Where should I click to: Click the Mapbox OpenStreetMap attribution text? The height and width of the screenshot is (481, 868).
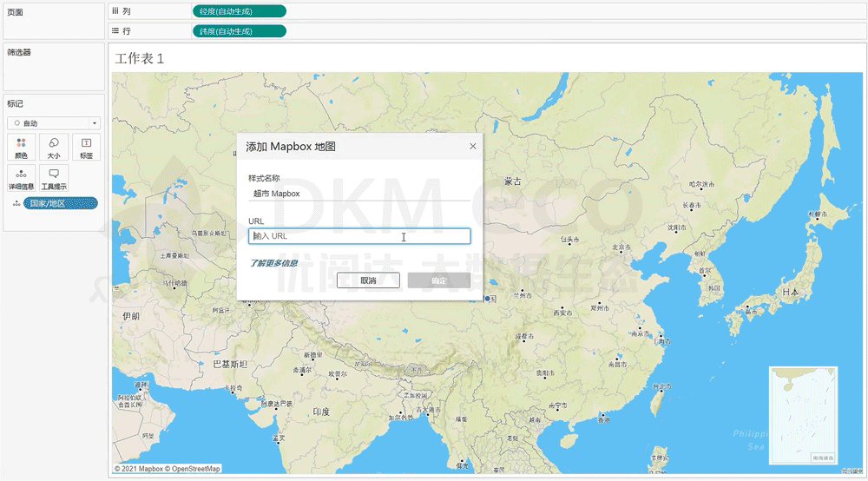[168, 469]
